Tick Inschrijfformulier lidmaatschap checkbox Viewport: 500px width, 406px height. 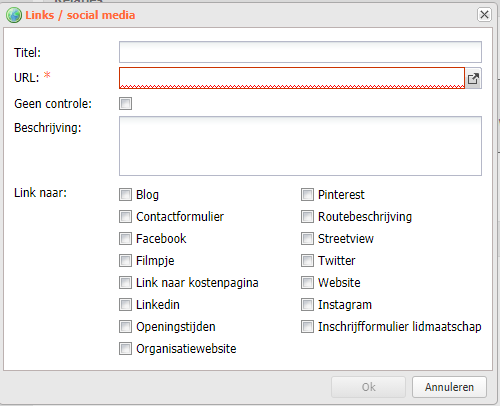click(307, 326)
